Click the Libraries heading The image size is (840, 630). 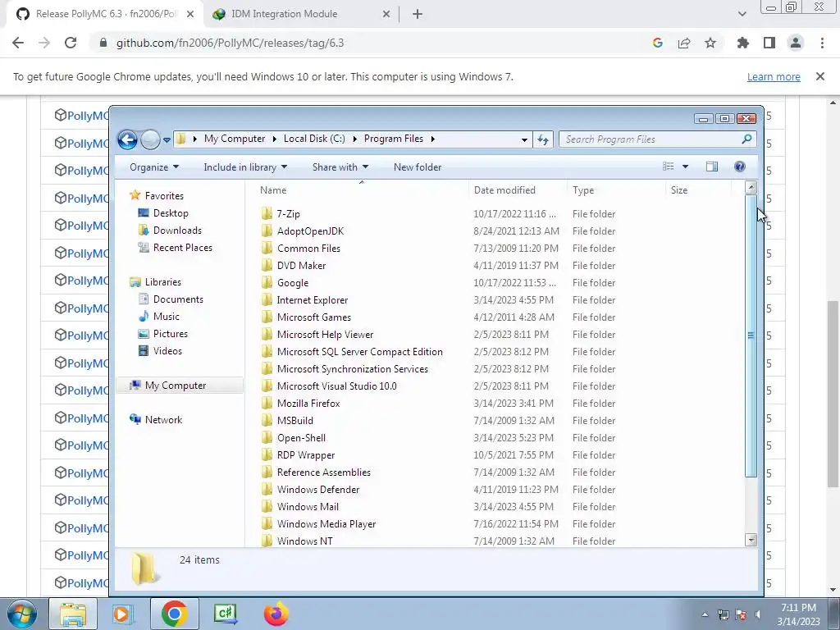163,282
